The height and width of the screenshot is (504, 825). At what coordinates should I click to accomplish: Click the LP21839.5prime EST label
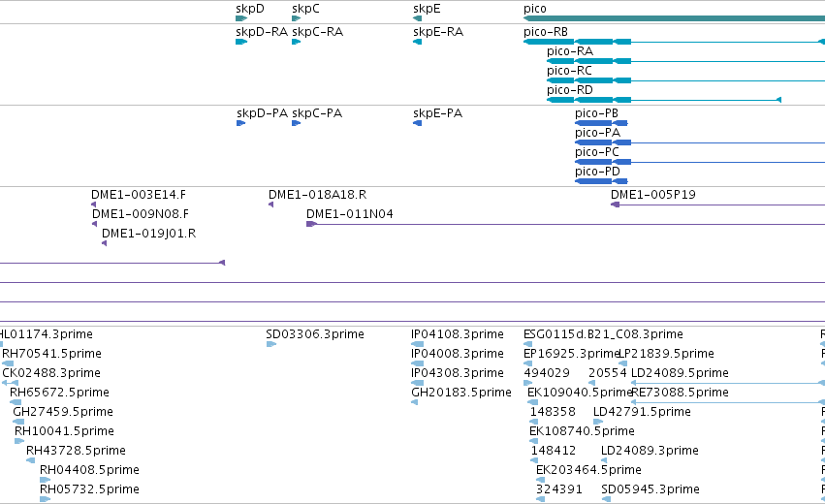click(666, 354)
